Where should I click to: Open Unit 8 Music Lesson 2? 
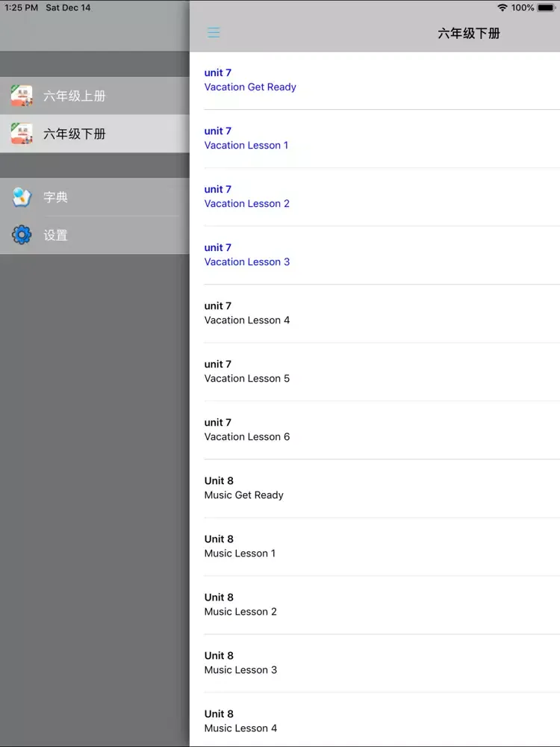[x=375, y=604]
